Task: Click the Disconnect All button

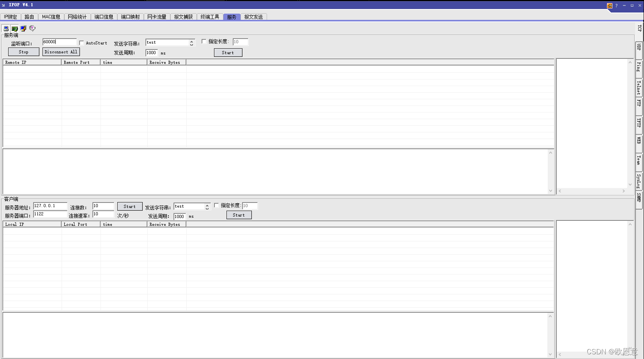Action: pyautogui.click(x=61, y=52)
